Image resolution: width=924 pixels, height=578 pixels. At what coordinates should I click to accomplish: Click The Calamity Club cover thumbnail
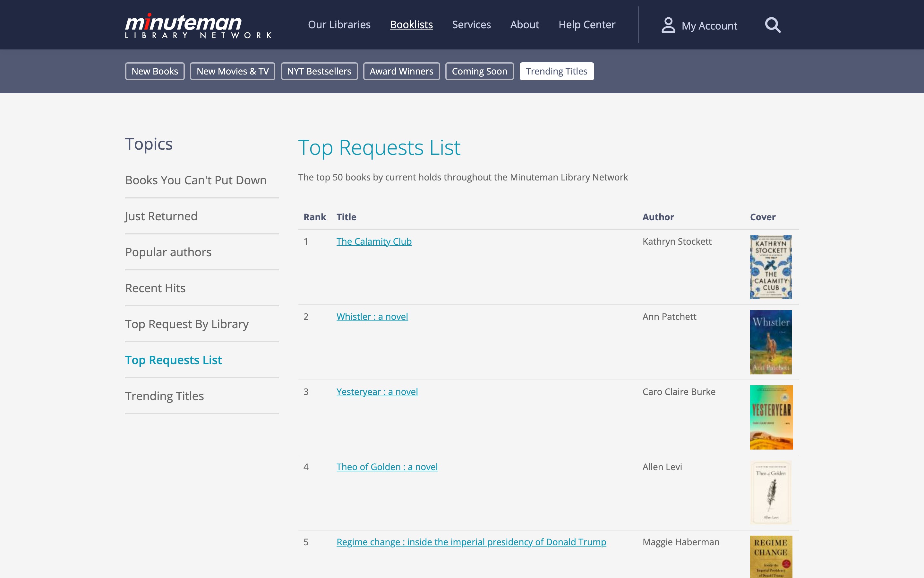coord(771,267)
